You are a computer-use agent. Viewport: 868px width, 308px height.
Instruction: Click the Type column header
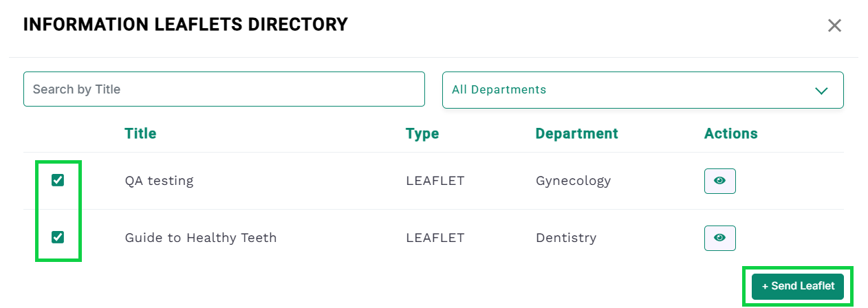tap(422, 133)
